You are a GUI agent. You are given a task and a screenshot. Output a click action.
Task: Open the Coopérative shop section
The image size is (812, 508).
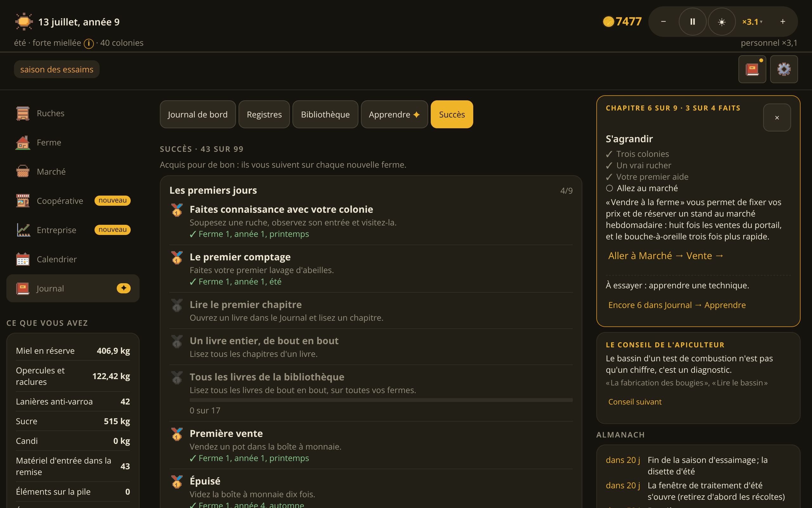coord(73,201)
